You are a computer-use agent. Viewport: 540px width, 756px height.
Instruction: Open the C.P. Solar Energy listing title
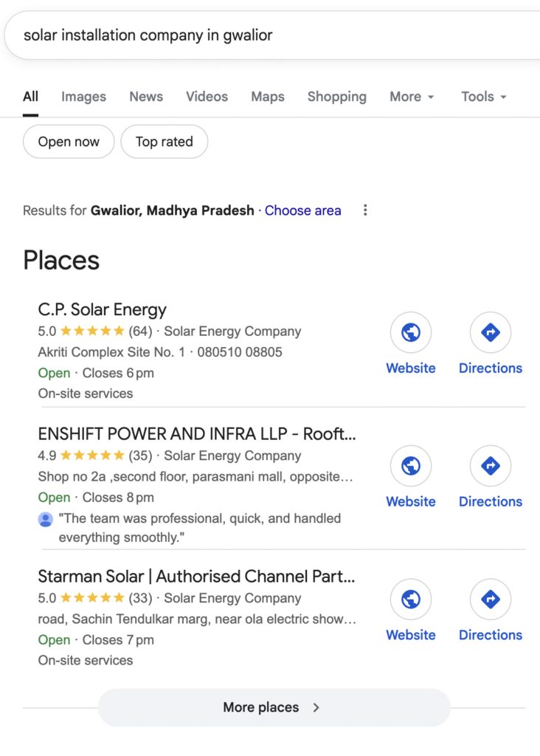103,309
